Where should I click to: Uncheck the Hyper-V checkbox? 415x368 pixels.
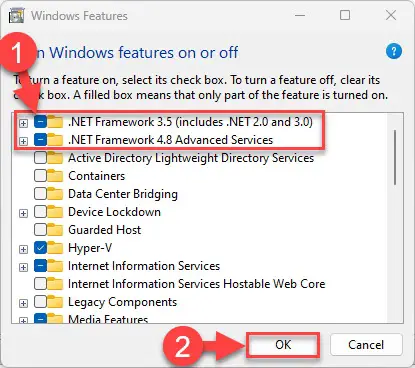pyautogui.click(x=40, y=248)
